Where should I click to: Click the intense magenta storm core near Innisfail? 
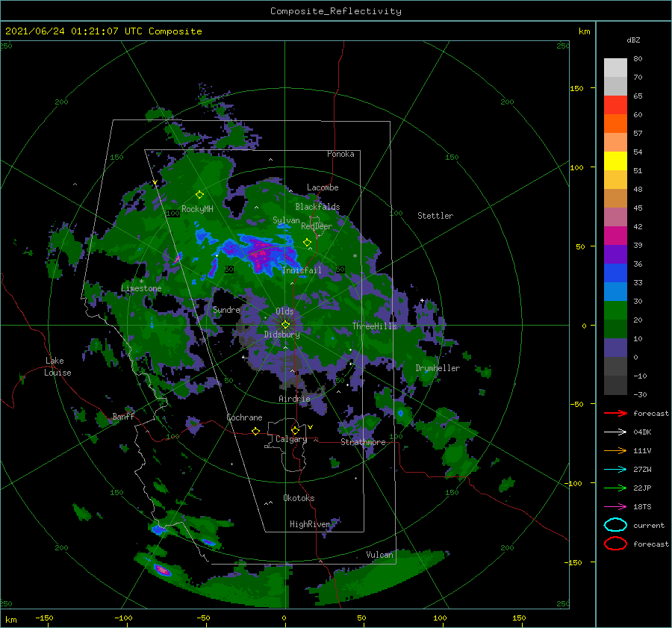coord(261,254)
